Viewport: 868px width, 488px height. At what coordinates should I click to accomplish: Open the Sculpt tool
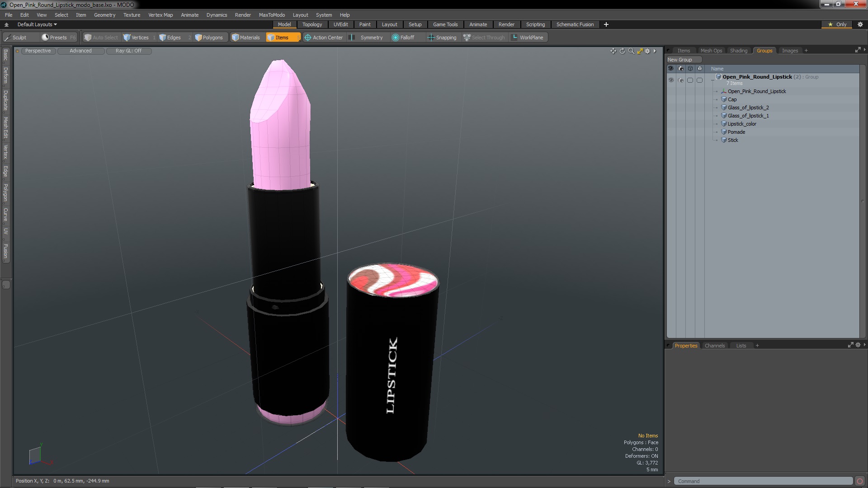[15, 38]
